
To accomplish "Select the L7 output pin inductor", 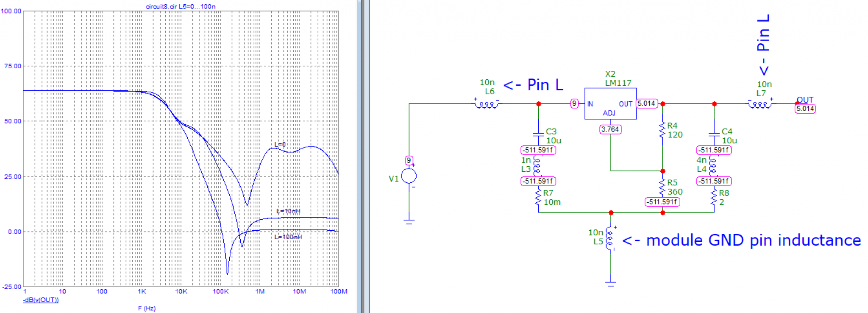I will 760,103.
